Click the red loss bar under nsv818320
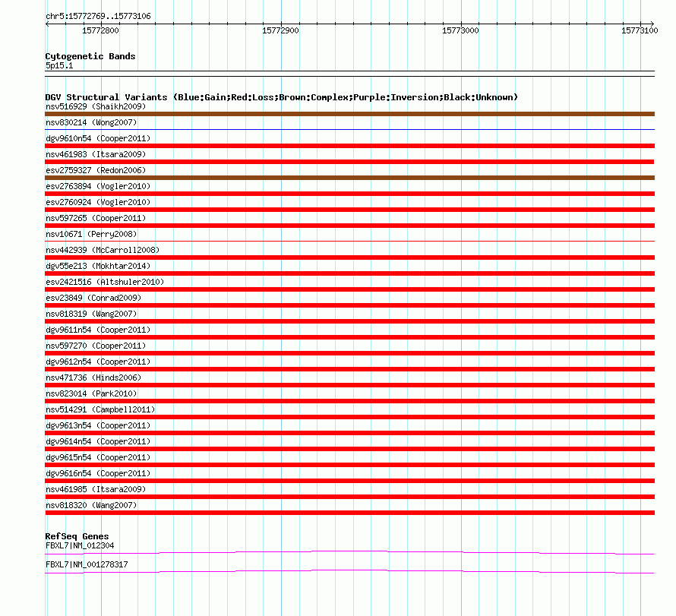Image resolution: width=676 pixels, height=616 pixels. point(349,513)
